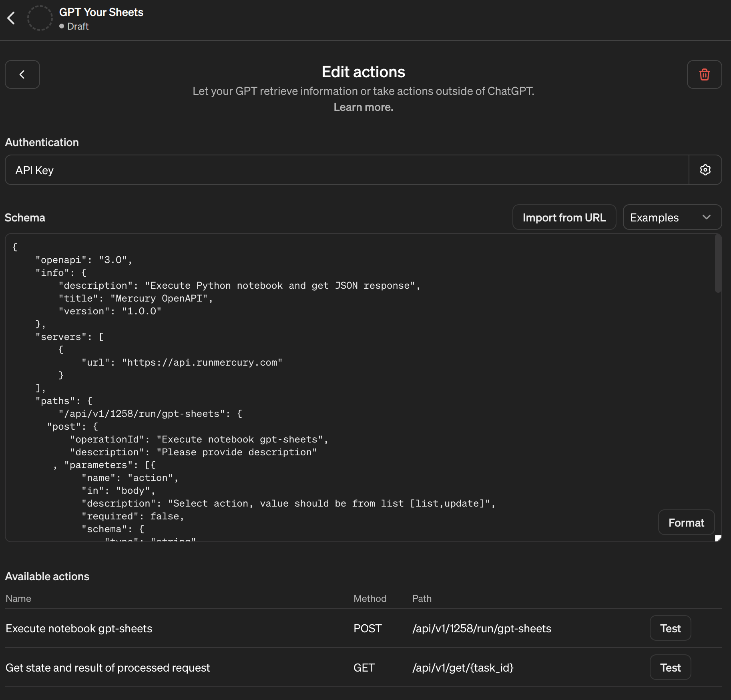731x700 pixels.
Task: Open the Learn more link
Action: pyautogui.click(x=363, y=107)
